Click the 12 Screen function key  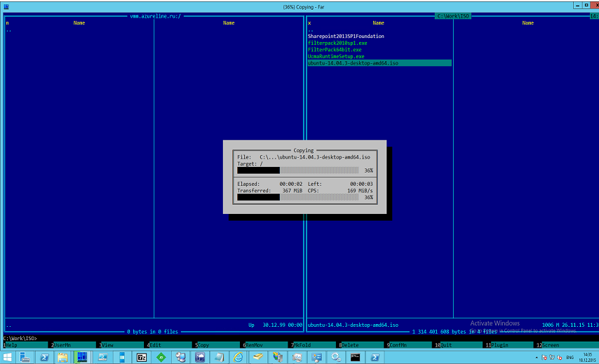click(567, 345)
